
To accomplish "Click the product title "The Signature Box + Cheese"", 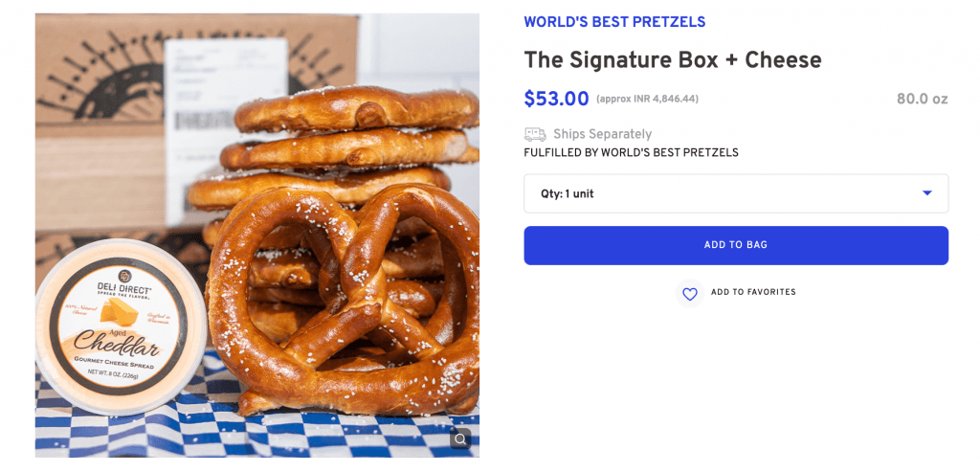I will pos(672,59).
